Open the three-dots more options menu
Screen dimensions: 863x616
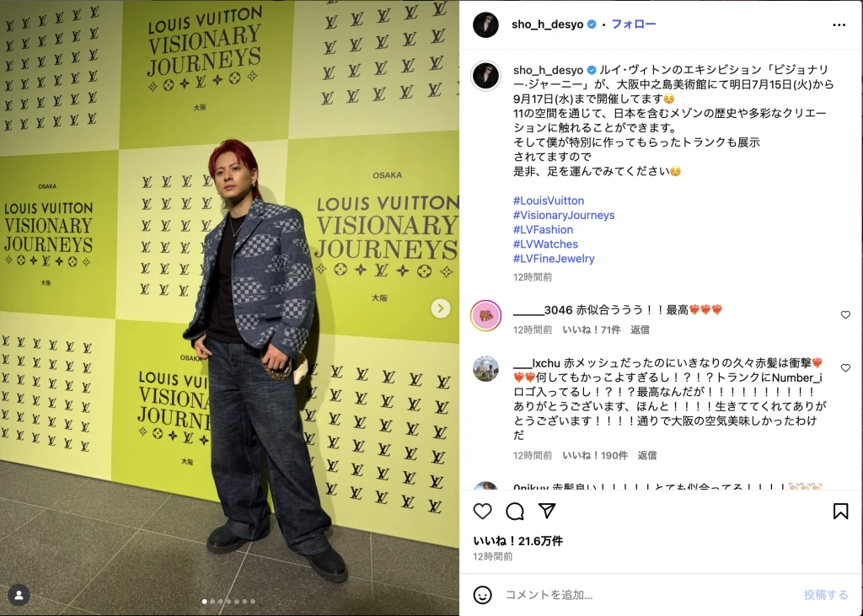(x=839, y=24)
